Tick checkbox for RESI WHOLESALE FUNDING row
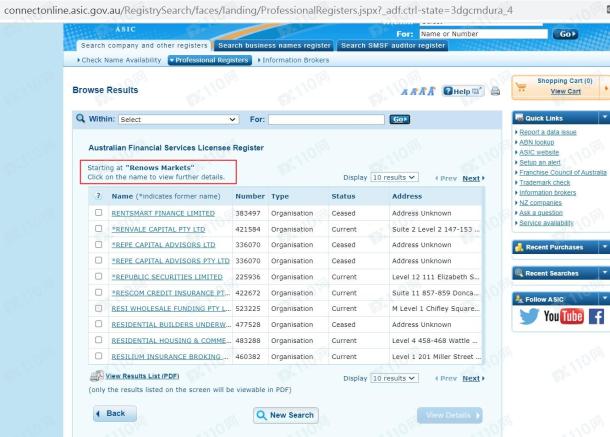 tap(98, 308)
